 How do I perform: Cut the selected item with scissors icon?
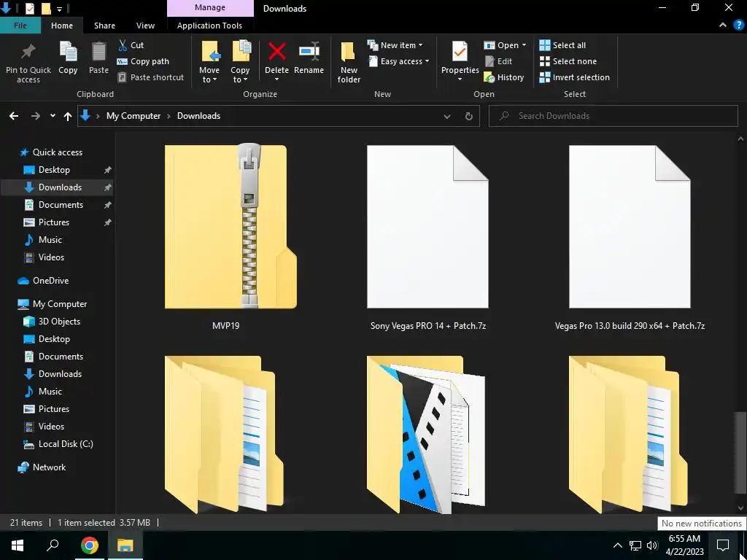click(x=131, y=45)
